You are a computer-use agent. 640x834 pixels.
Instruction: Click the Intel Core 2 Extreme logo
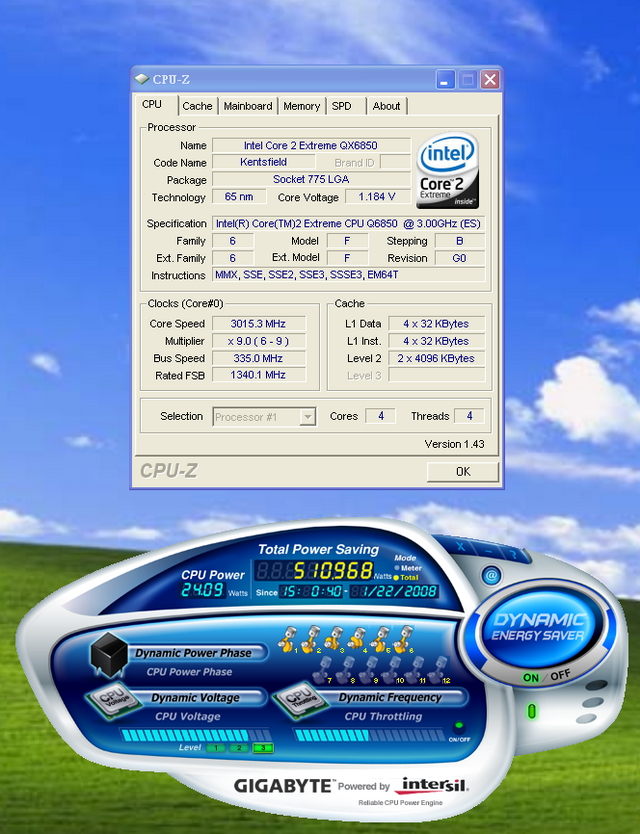[447, 170]
